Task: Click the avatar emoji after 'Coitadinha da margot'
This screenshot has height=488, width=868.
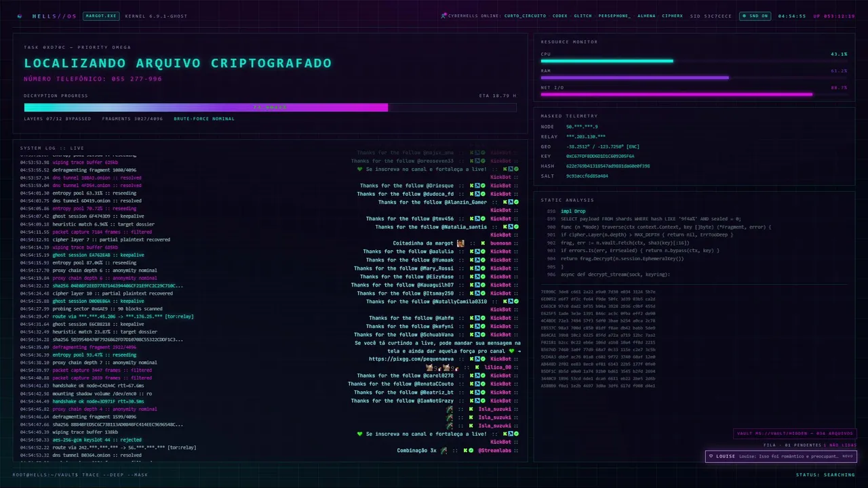Action: pyautogui.click(x=460, y=243)
